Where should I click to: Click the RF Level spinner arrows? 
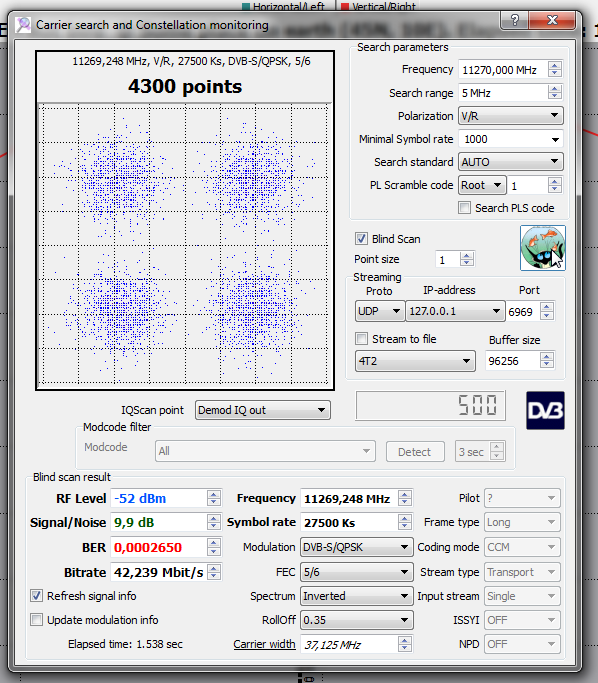213,498
